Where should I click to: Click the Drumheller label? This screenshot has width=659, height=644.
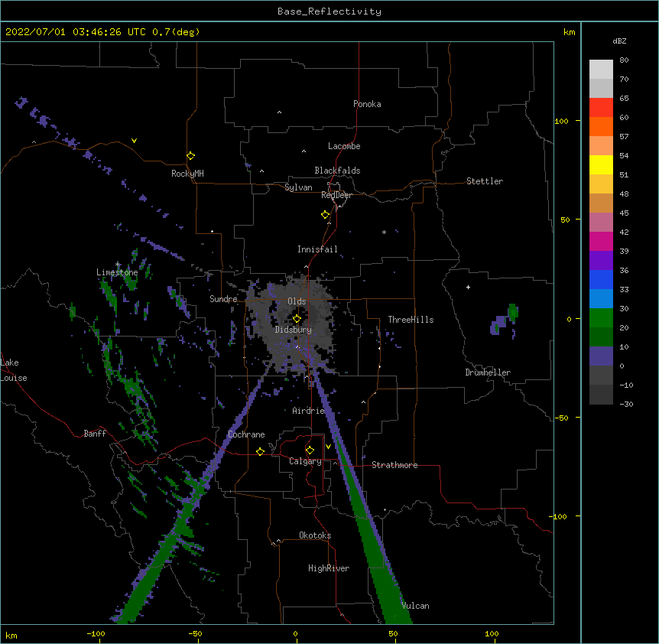pyautogui.click(x=488, y=372)
